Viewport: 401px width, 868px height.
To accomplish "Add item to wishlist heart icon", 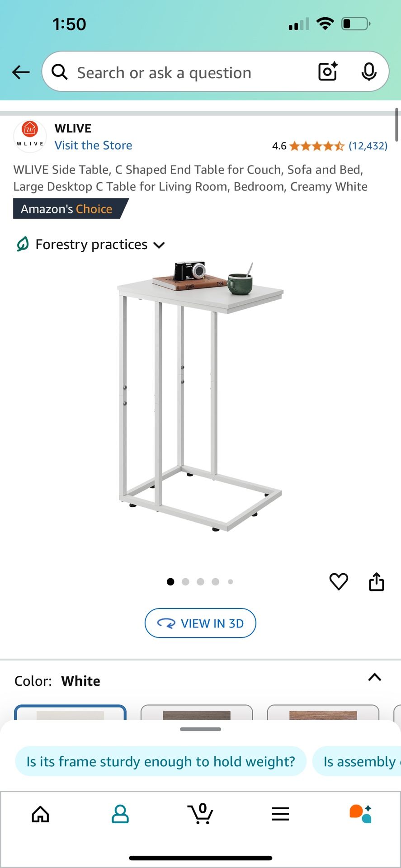I will point(339,581).
